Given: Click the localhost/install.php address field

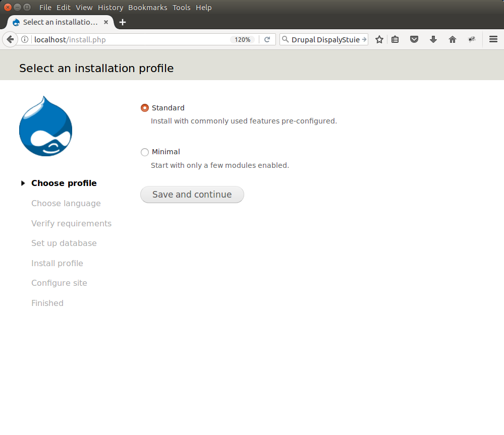Looking at the screenshot, I should (126, 39).
